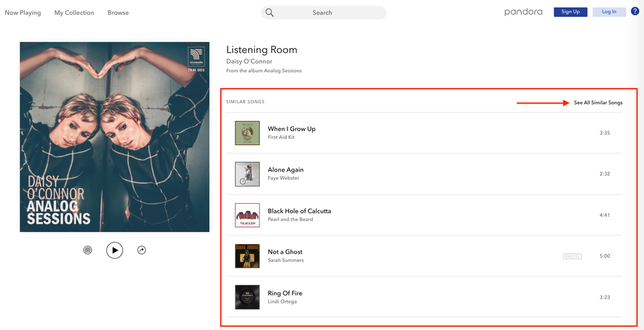Focus the Search input field
644x330 pixels.
pyautogui.click(x=329, y=13)
